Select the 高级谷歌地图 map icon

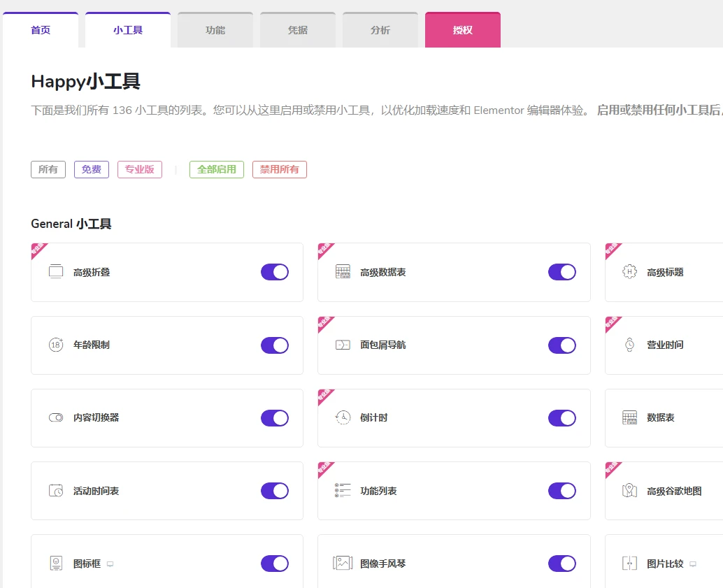coord(631,490)
